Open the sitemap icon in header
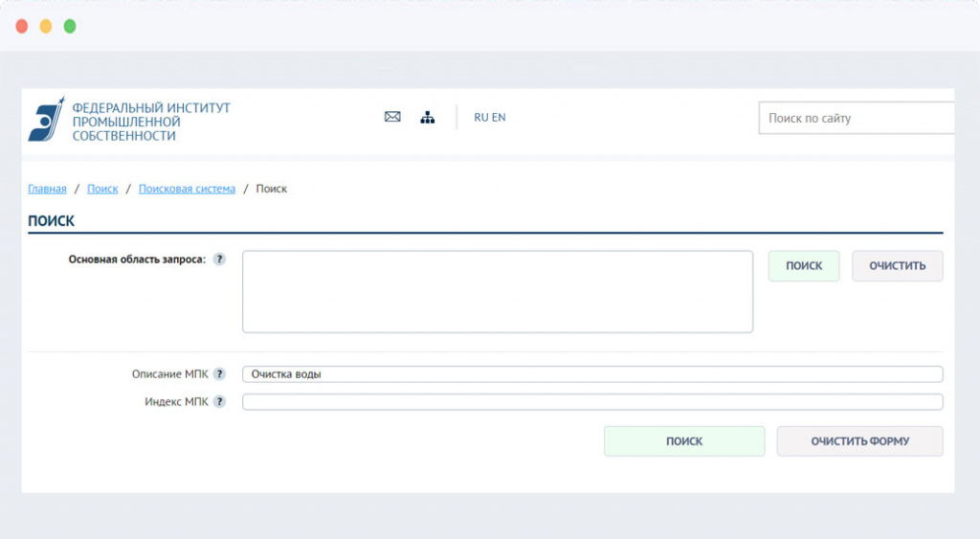The image size is (980, 539). (428, 117)
